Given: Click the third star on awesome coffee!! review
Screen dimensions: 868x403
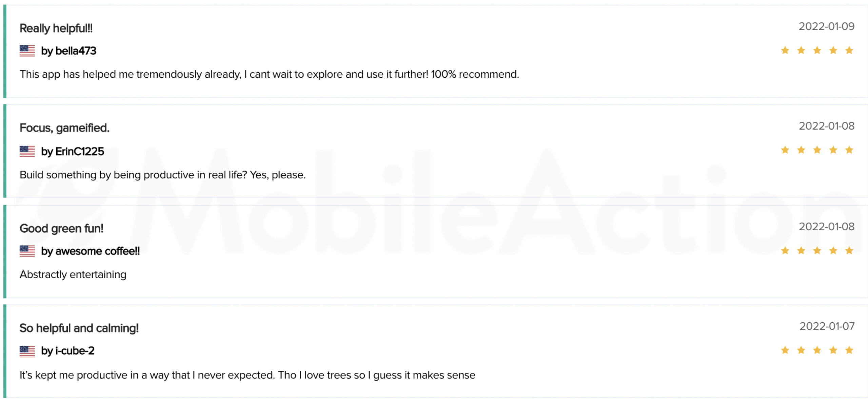Looking at the screenshot, I should [817, 251].
